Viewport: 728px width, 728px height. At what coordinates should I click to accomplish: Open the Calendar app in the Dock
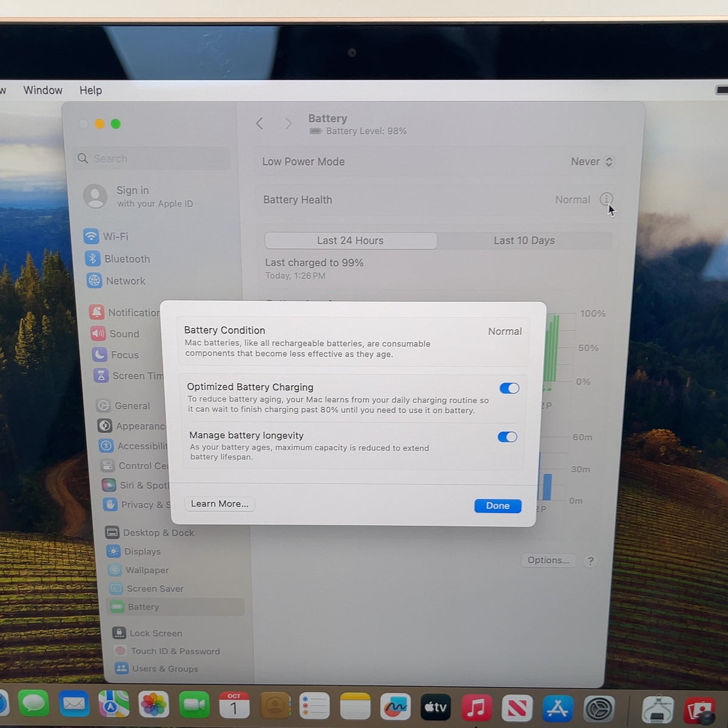[x=234, y=706]
